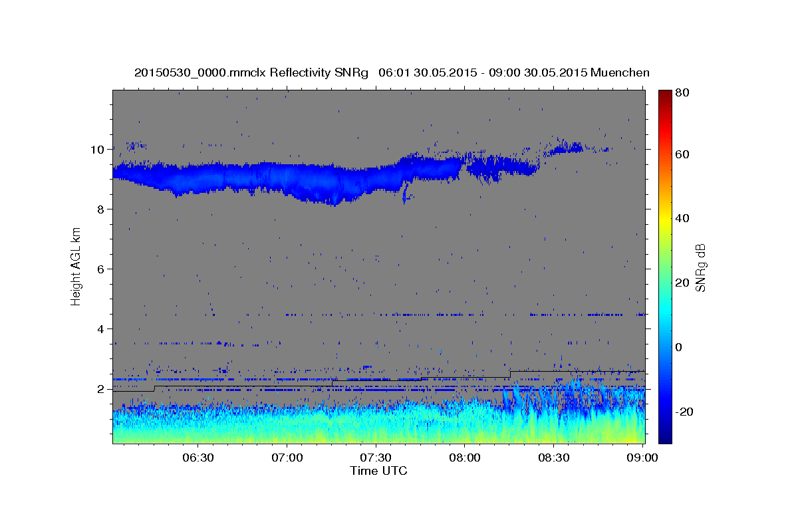
Task: Click the dark blue bottom of the colorbar
Action: (x=665, y=436)
